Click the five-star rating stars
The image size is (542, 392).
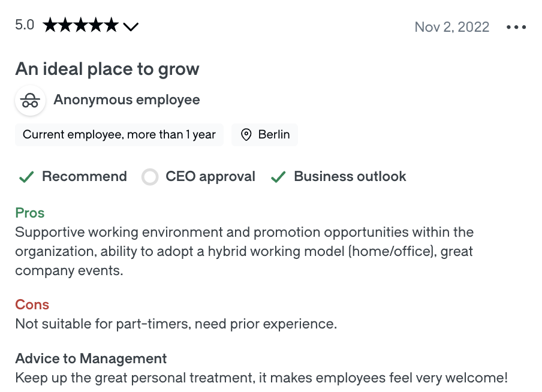tap(81, 26)
